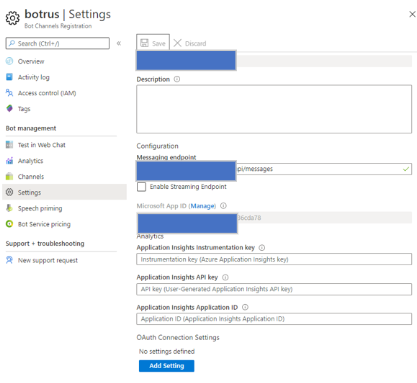Open Analytics in sidebar
This screenshot has width=417, height=383.
30,161
